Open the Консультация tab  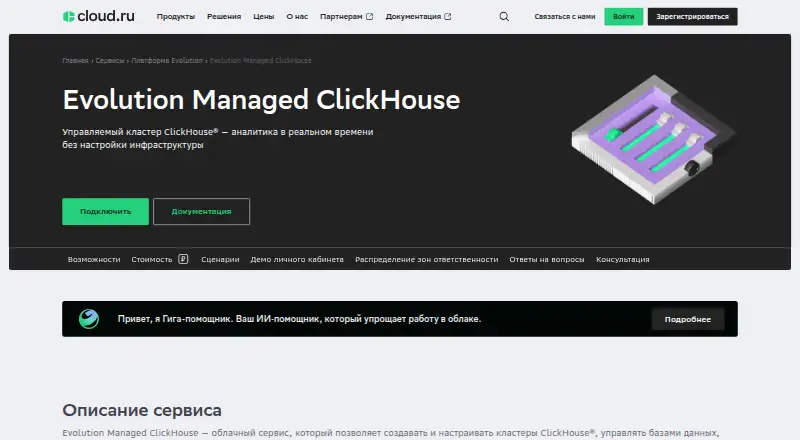(622, 259)
